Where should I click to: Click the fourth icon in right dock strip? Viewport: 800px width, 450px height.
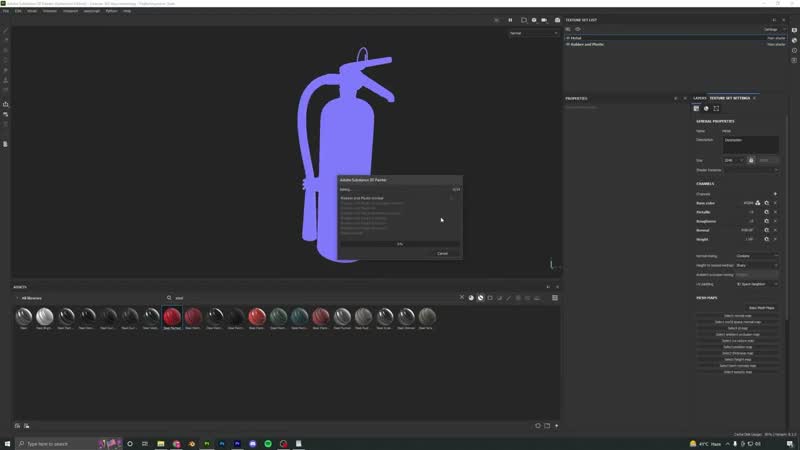794,60
